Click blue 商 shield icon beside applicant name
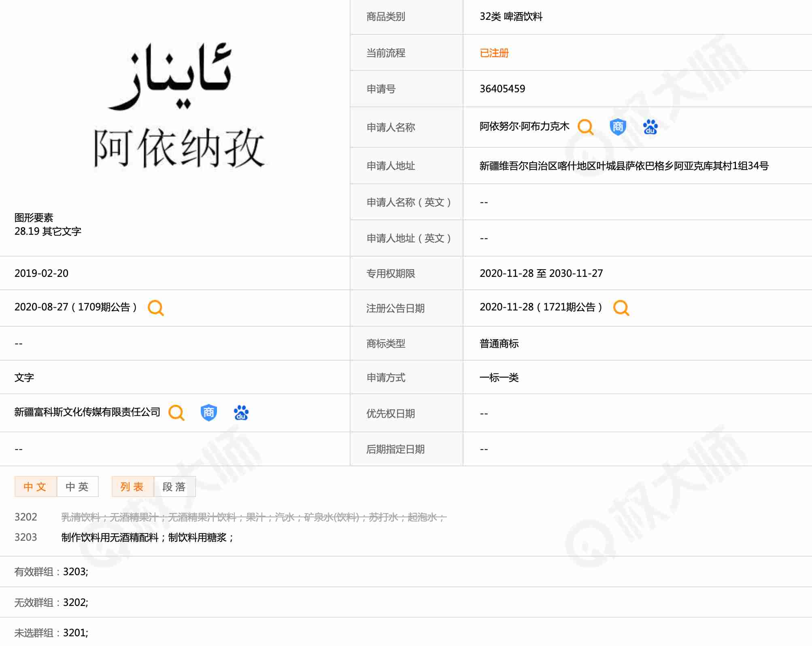This screenshot has width=812, height=646. 618,127
